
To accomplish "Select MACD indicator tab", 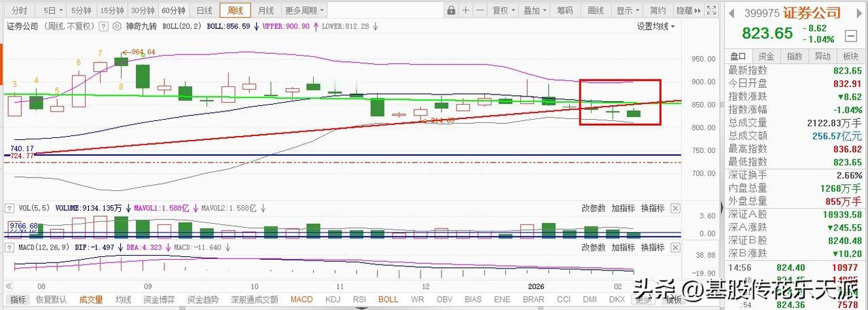I will click(x=302, y=300).
